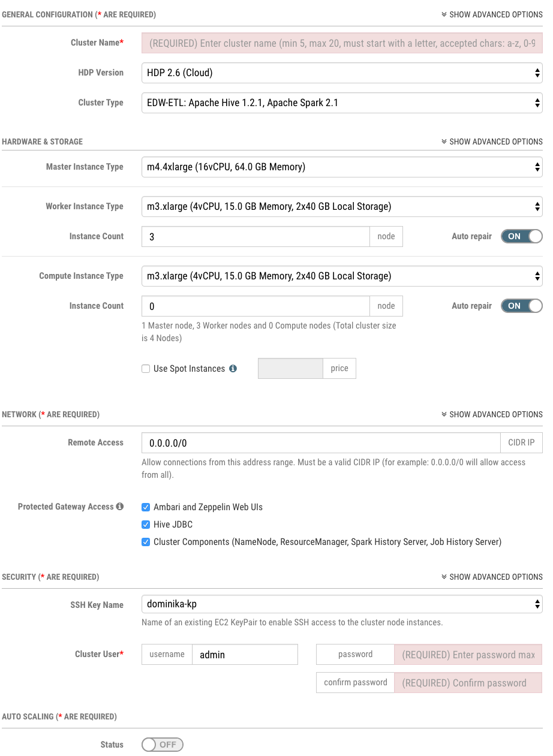
Task: Enable the Auto Scaling Status toggle
Action: click(x=162, y=745)
